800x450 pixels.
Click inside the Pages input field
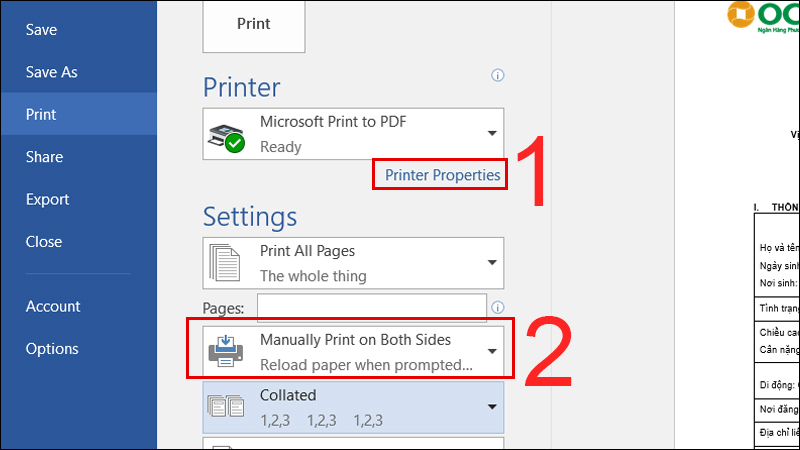pyautogui.click(x=371, y=307)
